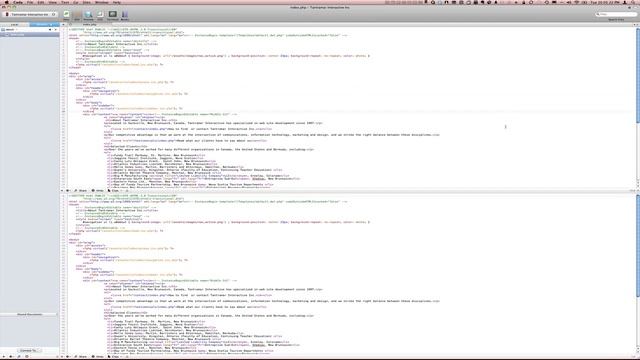640x360 pixels.
Task: Click Hints in the lower pane bar
Action: 97,357
